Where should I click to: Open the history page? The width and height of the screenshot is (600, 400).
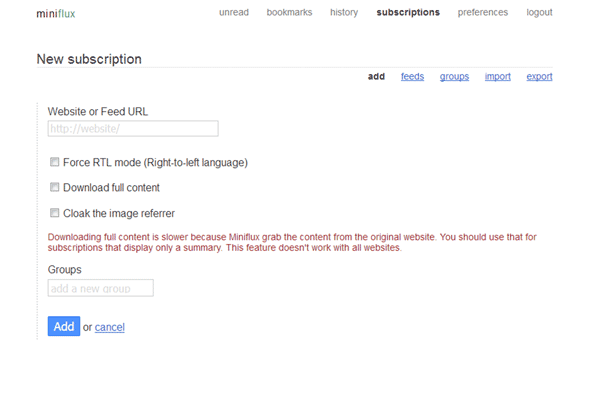(344, 13)
